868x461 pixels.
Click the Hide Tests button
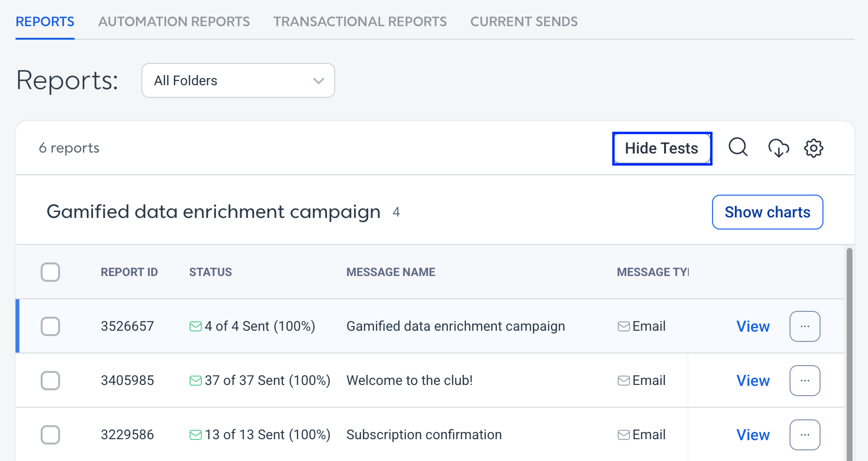pyautogui.click(x=662, y=148)
